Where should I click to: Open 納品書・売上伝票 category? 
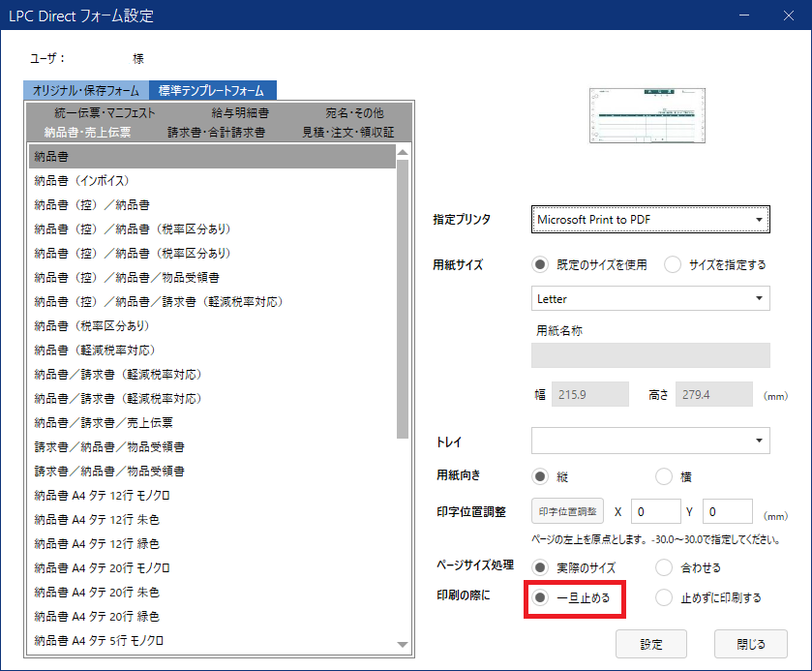tap(87, 132)
